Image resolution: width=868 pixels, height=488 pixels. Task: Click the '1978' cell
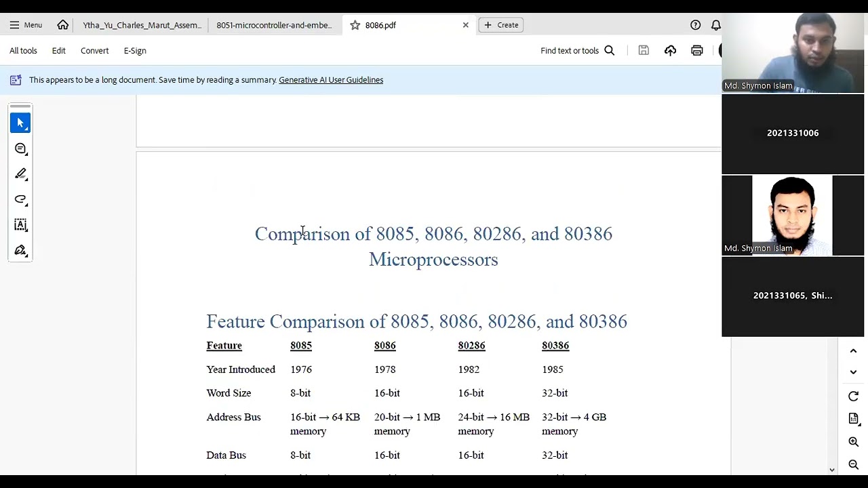384,369
